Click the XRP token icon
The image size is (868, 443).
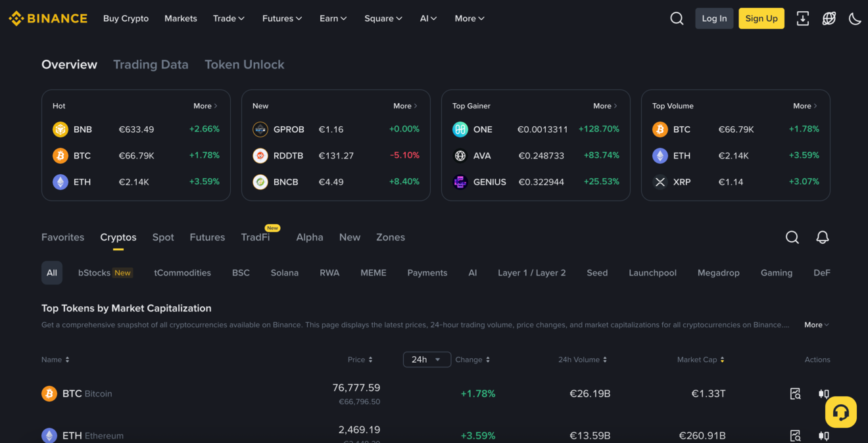coord(660,182)
